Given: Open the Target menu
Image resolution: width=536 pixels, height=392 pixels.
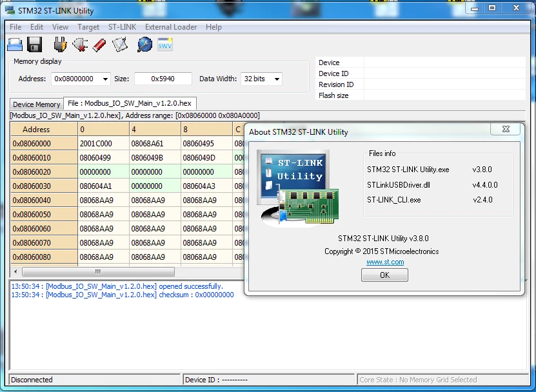Looking at the screenshot, I should pyautogui.click(x=88, y=27).
